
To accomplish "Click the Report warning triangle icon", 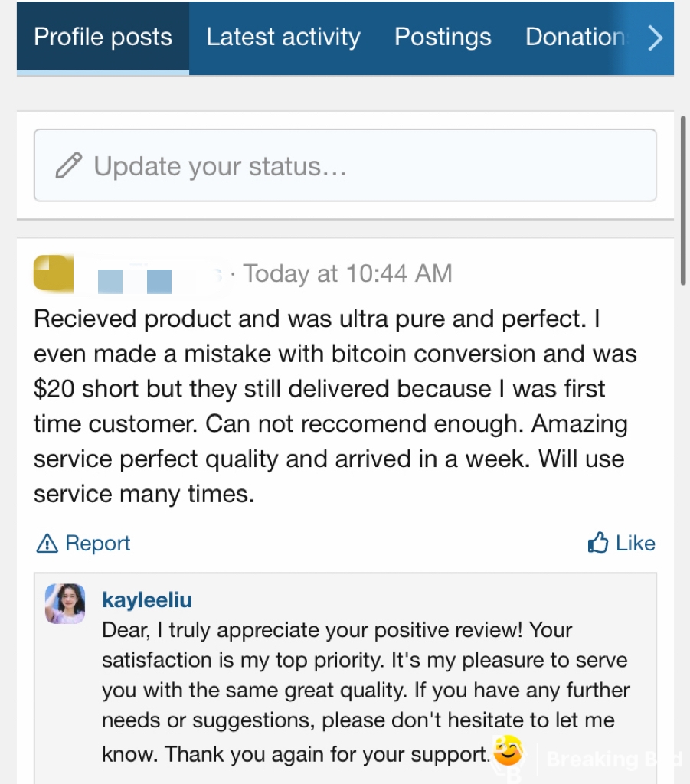I will click(47, 544).
